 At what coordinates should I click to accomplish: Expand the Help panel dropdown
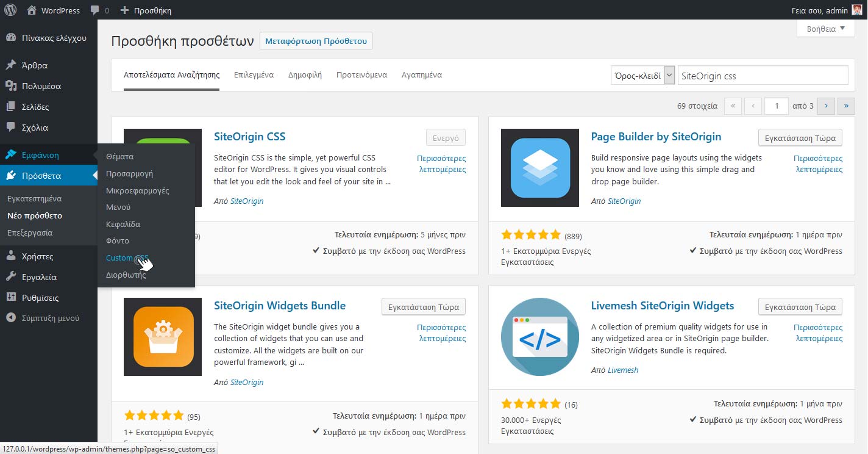click(x=826, y=29)
